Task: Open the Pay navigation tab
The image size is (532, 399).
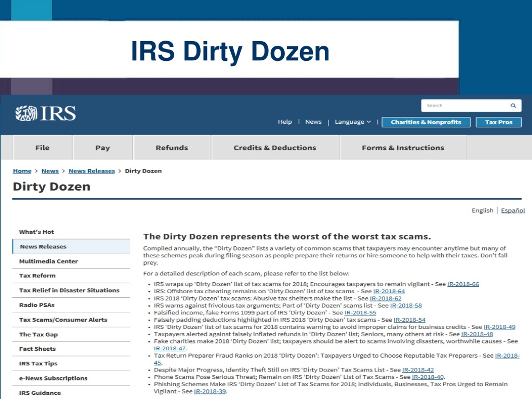Action: pos(103,148)
